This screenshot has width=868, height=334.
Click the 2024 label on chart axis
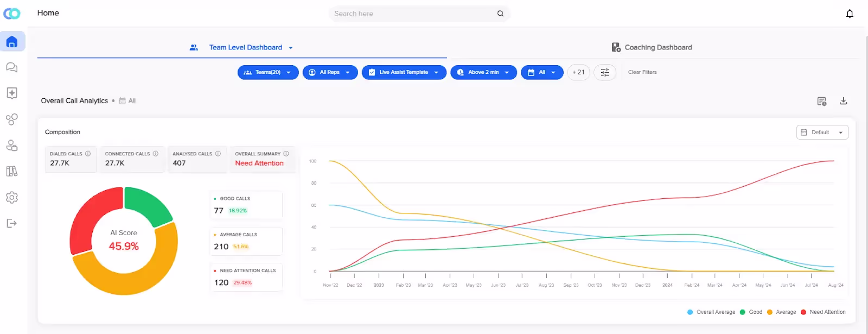pyautogui.click(x=667, y=285)
